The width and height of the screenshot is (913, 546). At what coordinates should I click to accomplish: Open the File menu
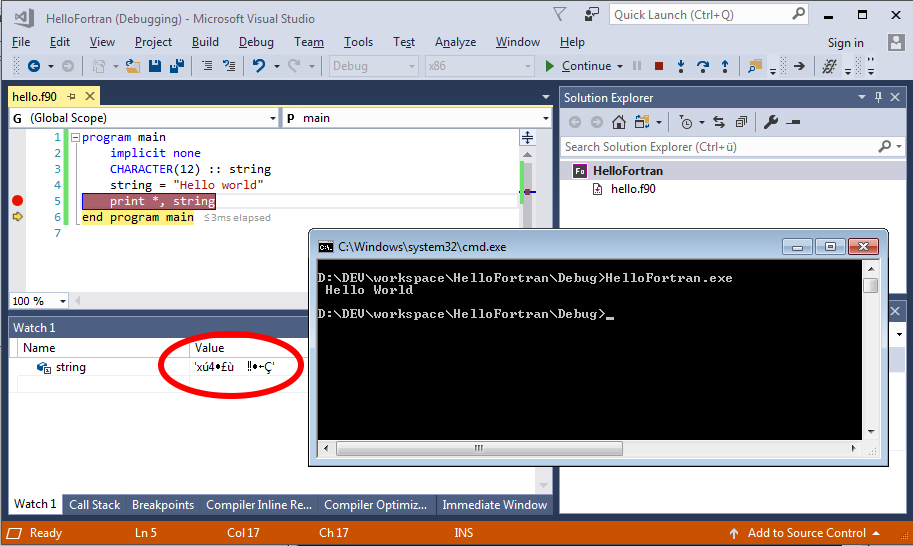(x=21, y=42)
